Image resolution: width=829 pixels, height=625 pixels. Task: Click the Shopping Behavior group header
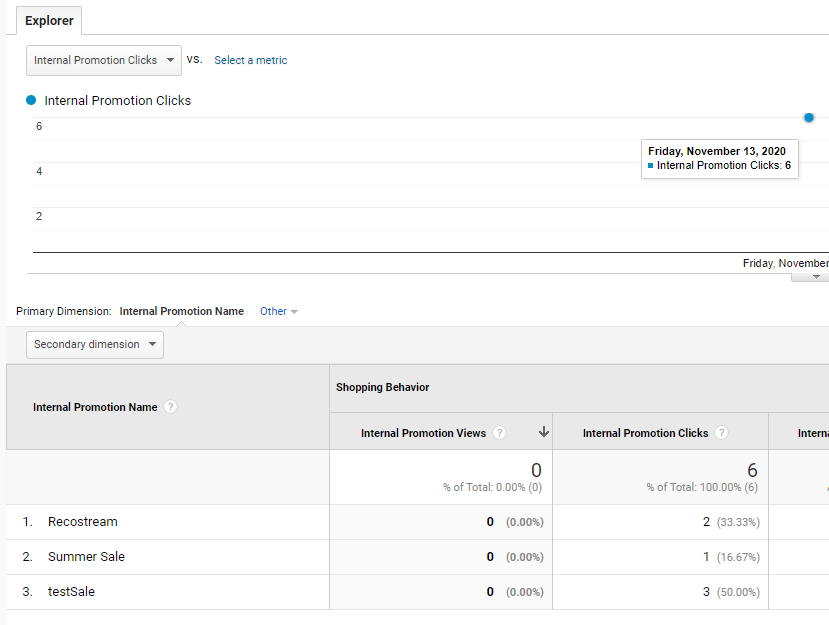(x=382, y=387)
